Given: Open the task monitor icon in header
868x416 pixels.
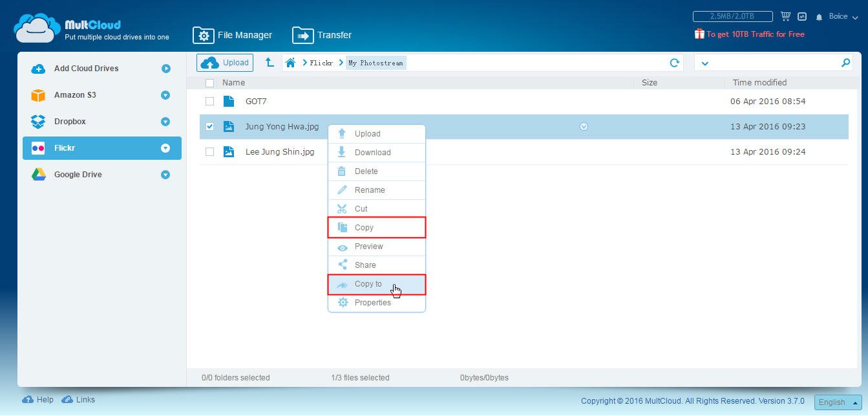Looking at the screenshot, I should tap(802, 16).
